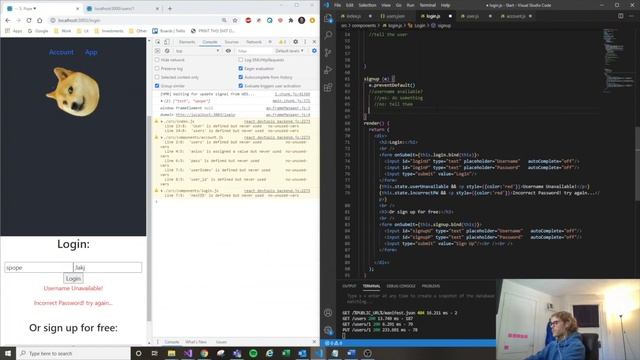Viewport: 640px width, 360px height.
Task: Click DevTools console Filter field
Action: click(x=254, y=51)
